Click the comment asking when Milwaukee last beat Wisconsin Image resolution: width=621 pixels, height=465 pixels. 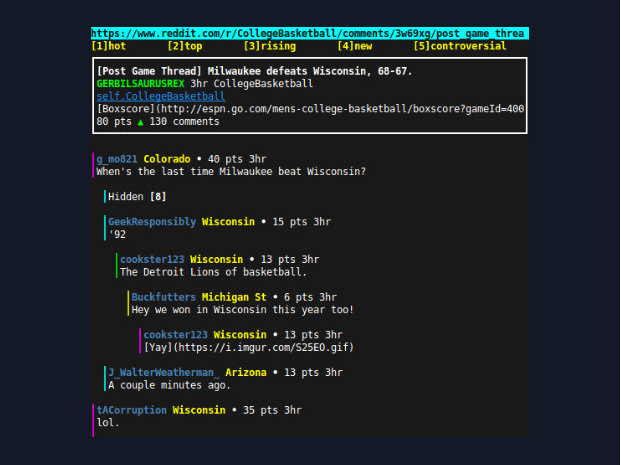[231, 172]
